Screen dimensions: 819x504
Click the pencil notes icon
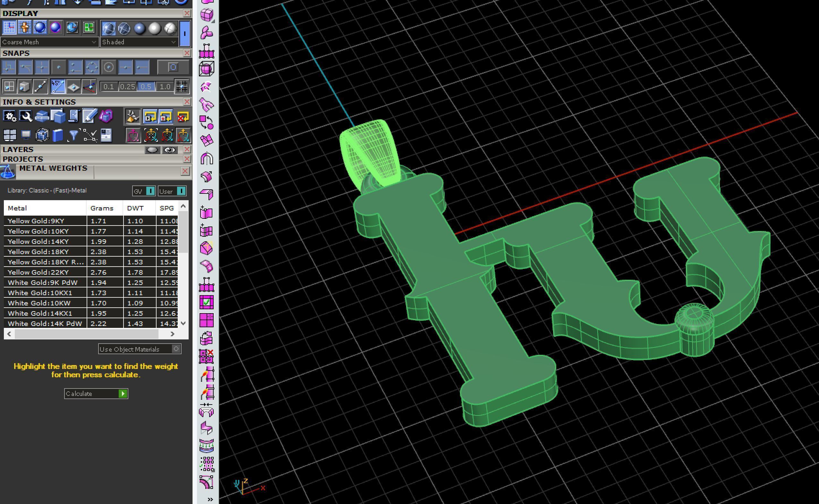(x=90, y=116)
